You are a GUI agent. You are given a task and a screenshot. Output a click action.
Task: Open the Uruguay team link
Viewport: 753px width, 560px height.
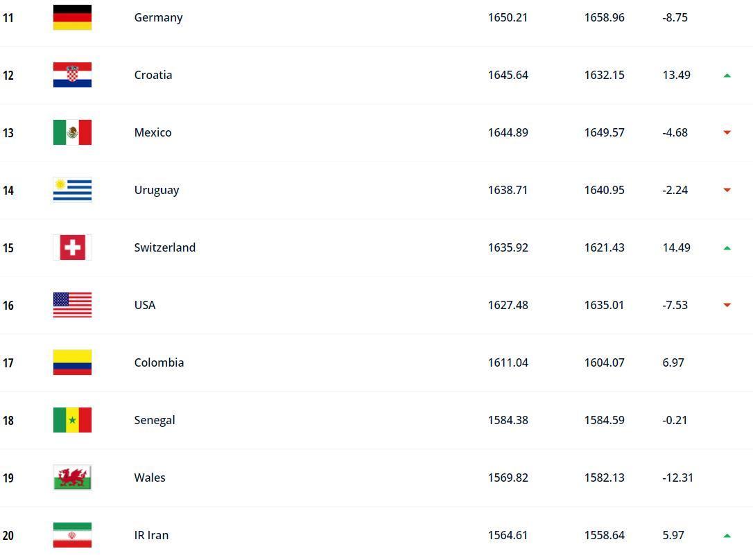(157, 191)
